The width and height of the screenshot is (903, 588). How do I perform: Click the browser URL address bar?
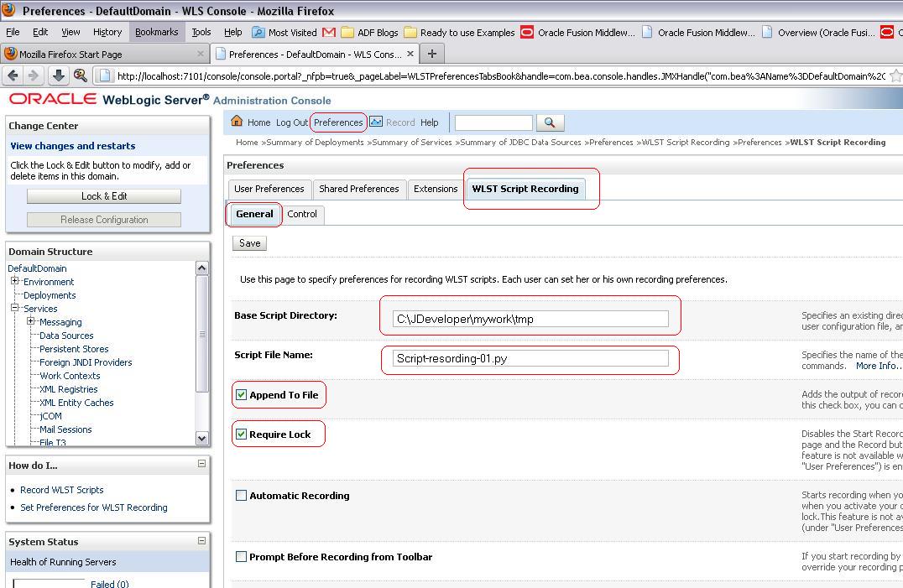(500, 76)
